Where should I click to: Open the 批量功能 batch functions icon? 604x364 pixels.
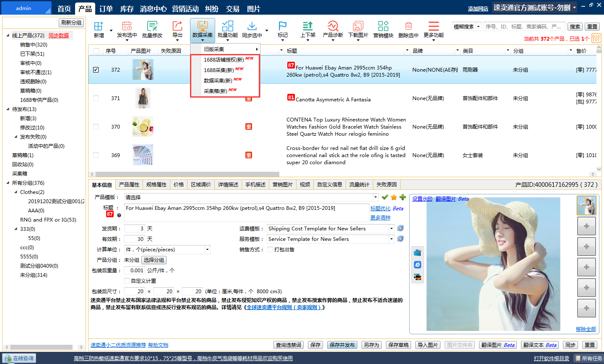click(x=228, y=26)
